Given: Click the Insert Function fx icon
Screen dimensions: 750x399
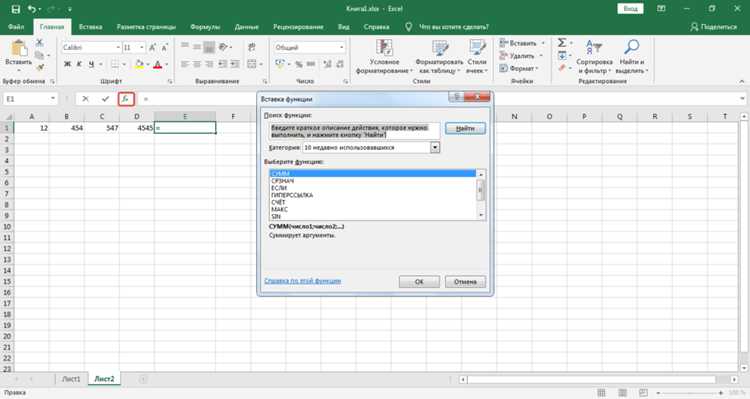Looking at the screenshot, I should [126, 99].
